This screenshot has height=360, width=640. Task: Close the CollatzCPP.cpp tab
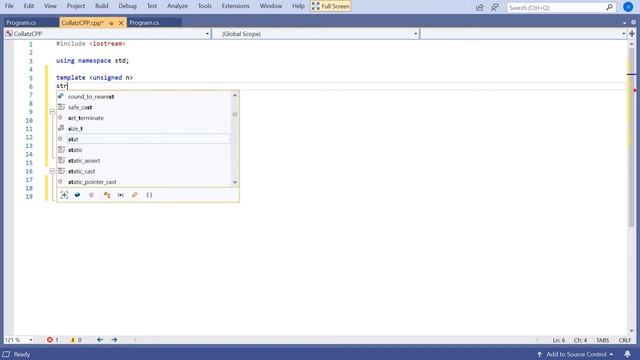[x=121, y=23]
